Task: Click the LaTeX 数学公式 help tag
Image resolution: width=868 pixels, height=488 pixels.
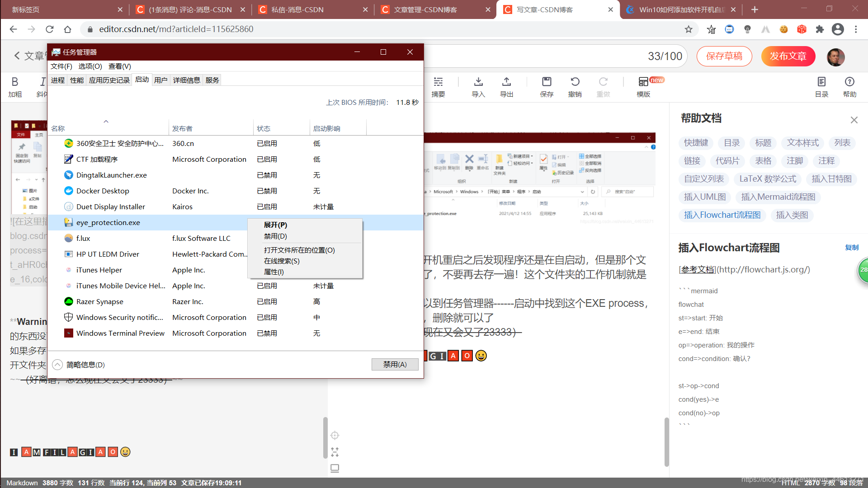Action: click(x=768, y=179)
